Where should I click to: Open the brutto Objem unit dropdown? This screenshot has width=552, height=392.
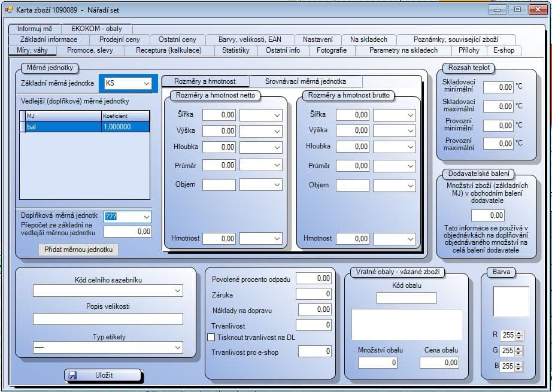pos(411,186)
